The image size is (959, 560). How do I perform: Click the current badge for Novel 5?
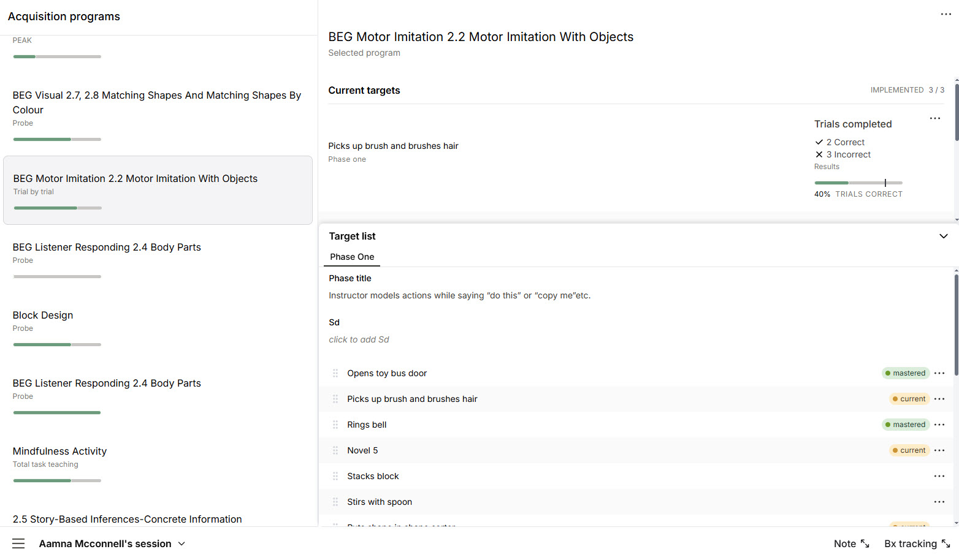(x=909, y=450)
